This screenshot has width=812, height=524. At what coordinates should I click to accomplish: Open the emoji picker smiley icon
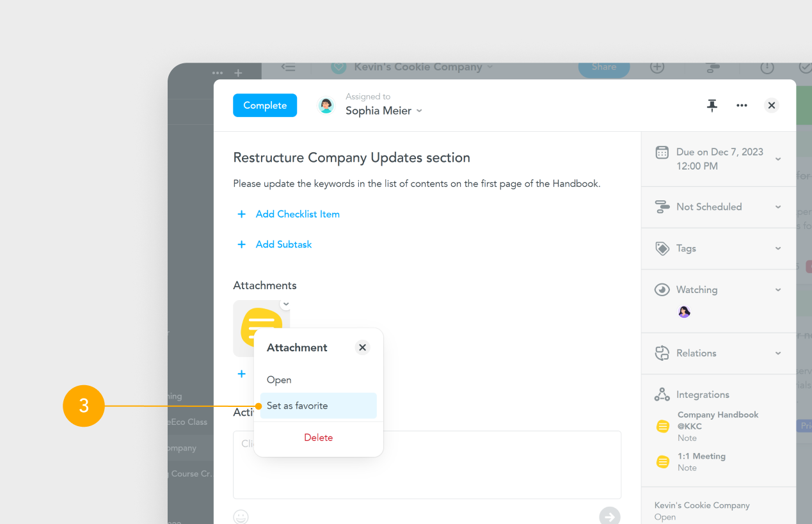pyautogui.click(x=241, y=516)
